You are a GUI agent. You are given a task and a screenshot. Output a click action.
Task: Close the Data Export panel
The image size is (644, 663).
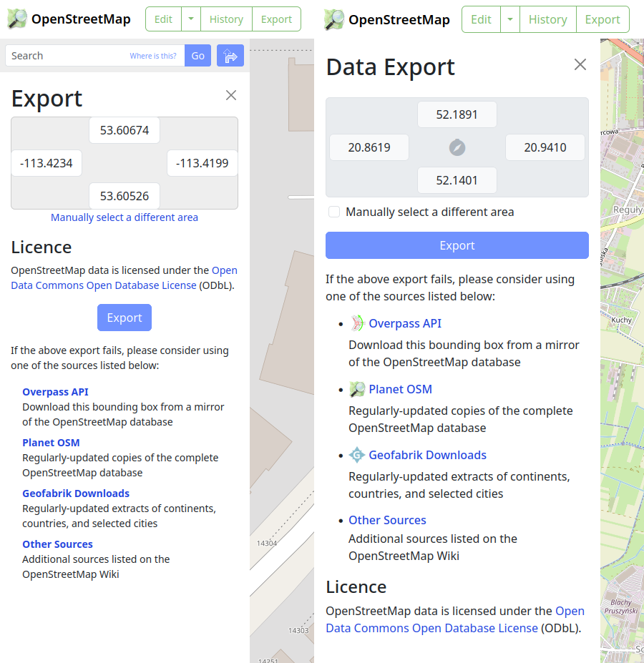pos(580,64)
